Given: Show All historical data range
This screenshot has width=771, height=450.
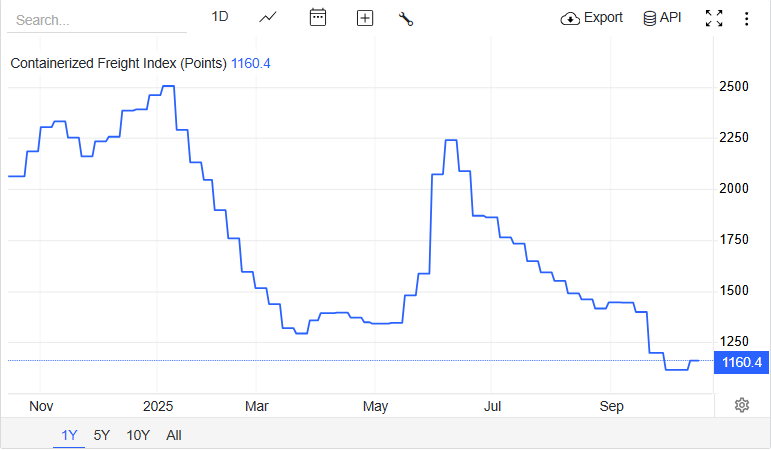Looking at the screenshot, I should [174, 435].
